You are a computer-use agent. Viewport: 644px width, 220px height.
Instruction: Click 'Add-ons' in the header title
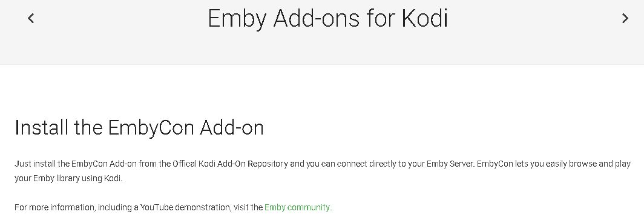click(x=312, y=19)
